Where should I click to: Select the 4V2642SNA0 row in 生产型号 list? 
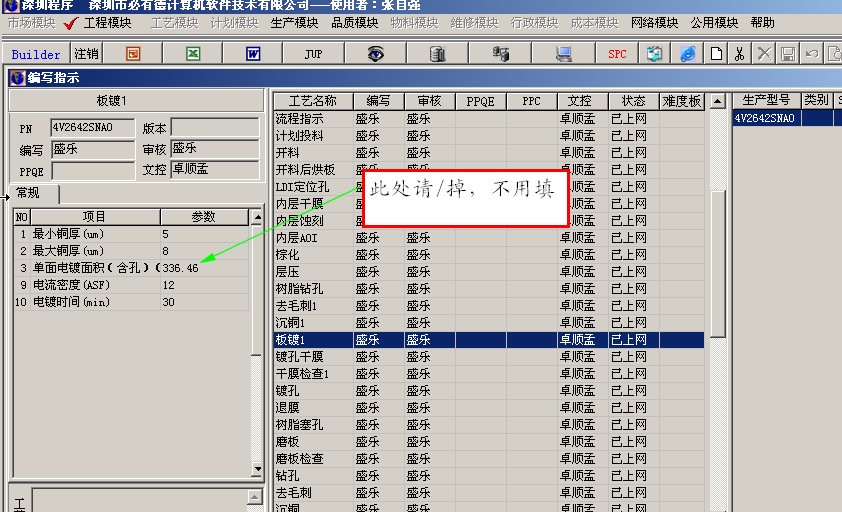coord(787,118)
